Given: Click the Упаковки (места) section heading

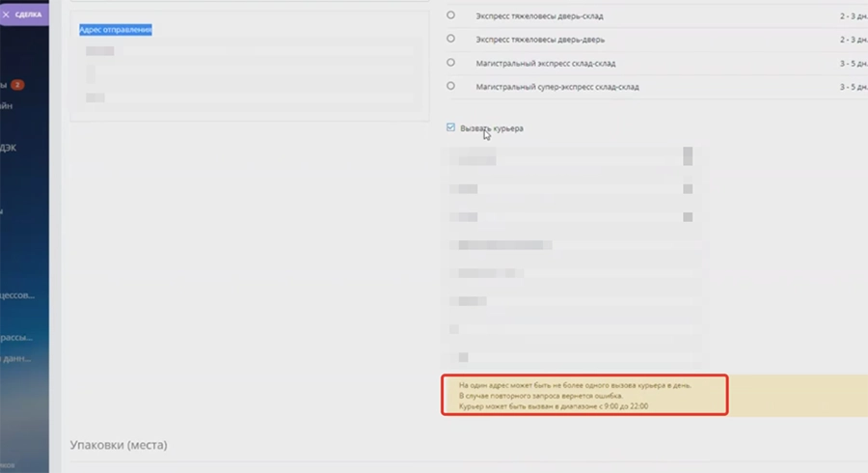Looking at the screenshot, I should tap(119, 445).
